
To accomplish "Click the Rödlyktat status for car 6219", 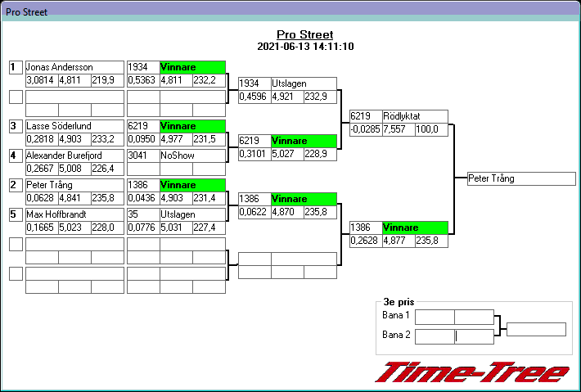I will click(415, 116).
